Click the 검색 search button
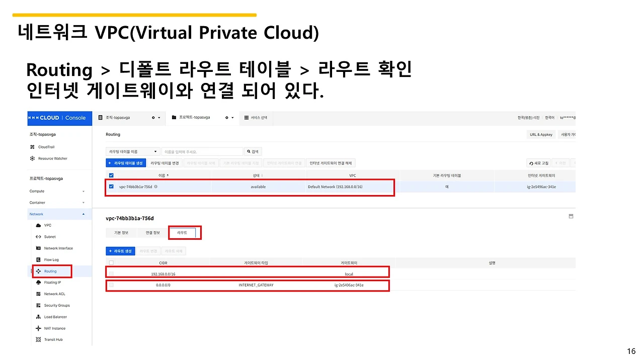Viewport: 644px width, 362px height. point(253,151)
